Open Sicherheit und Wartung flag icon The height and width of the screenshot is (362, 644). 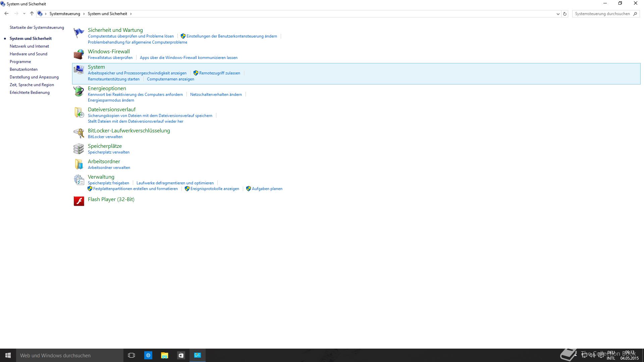79,33
